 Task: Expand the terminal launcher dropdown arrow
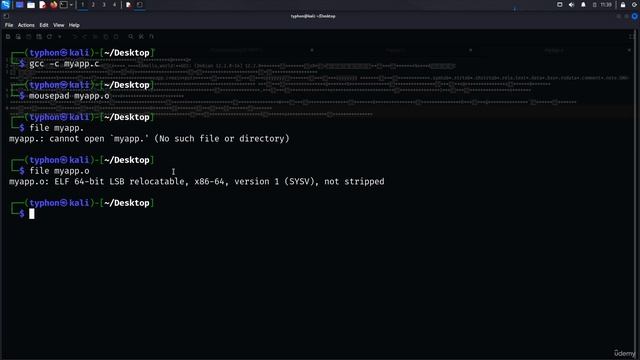pos(71,5)
